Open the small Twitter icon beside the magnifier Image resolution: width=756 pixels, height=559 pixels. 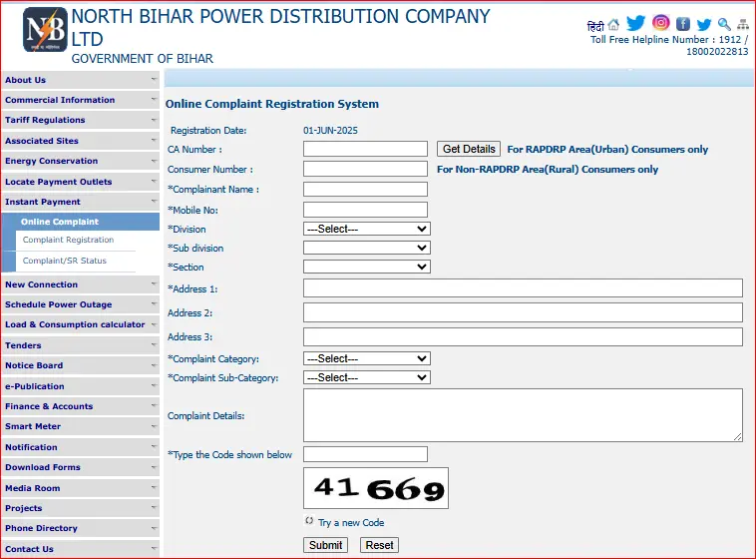tap(704, 24)
